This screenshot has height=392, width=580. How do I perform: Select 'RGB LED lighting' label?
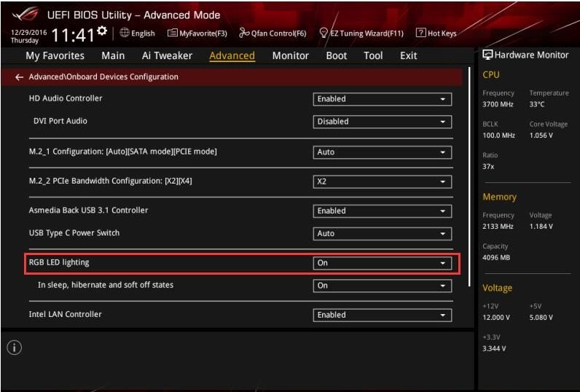tap(59, 262)
